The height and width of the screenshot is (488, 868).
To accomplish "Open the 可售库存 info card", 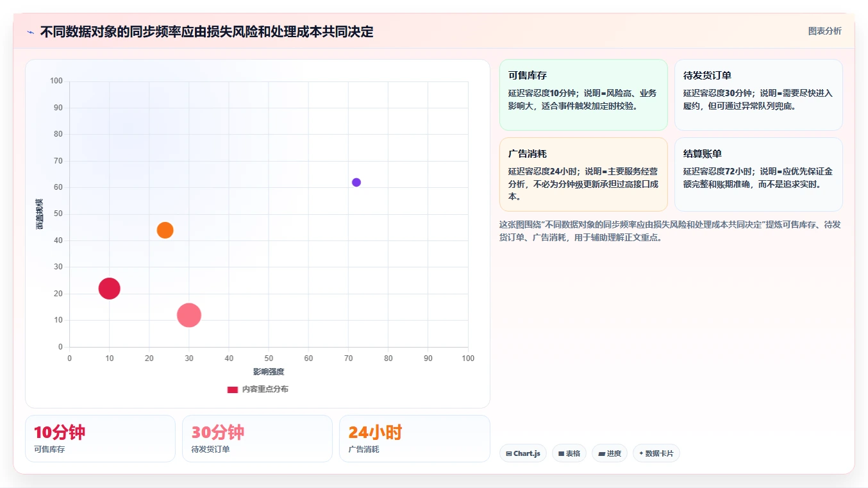I will point(583,95).
